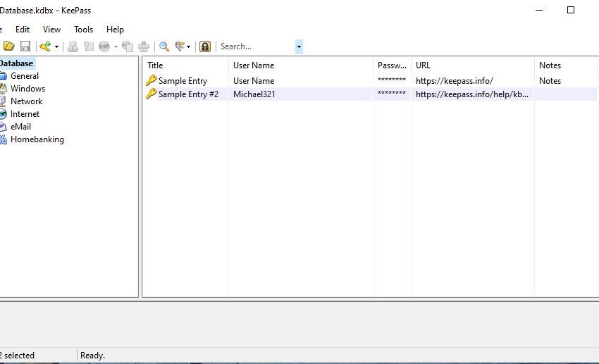The width and height of the screenshot is (599, 364).
Task: Click the masked password of Sample Entry
Action: (x=392, y=80)
